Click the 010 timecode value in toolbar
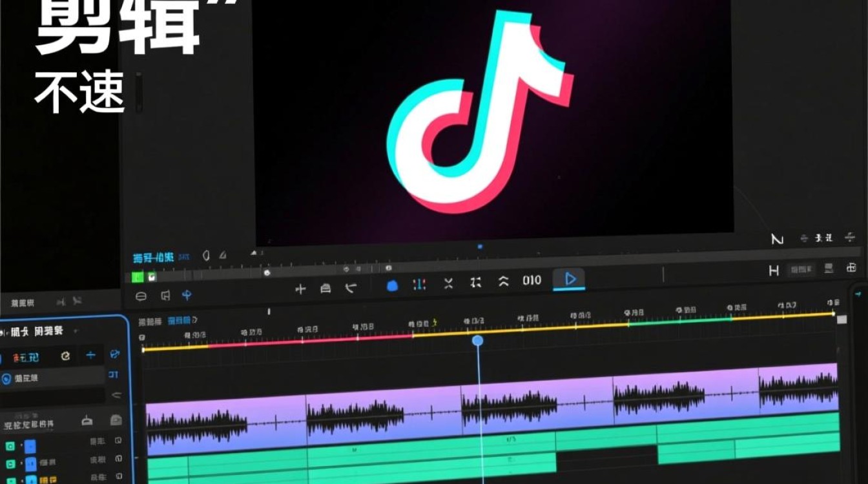This screenshot has width=868, height=484. point(532,280)
